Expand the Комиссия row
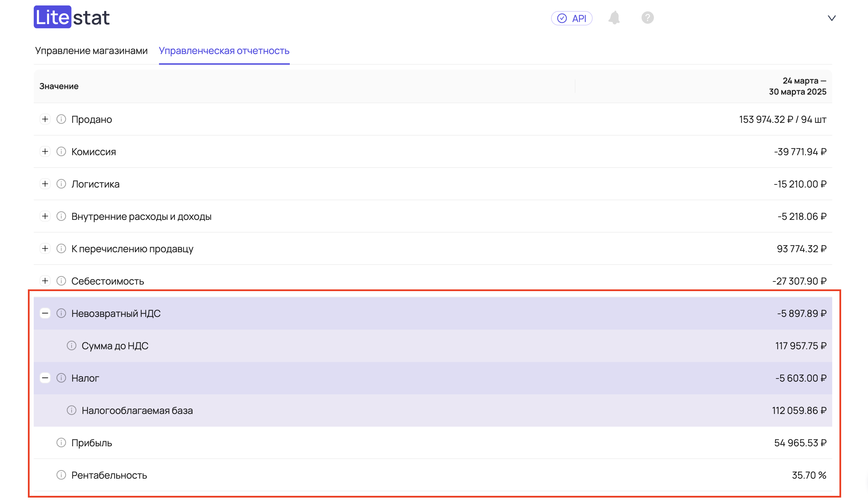Screen dimensions: 868x501 tap(45, 152)
